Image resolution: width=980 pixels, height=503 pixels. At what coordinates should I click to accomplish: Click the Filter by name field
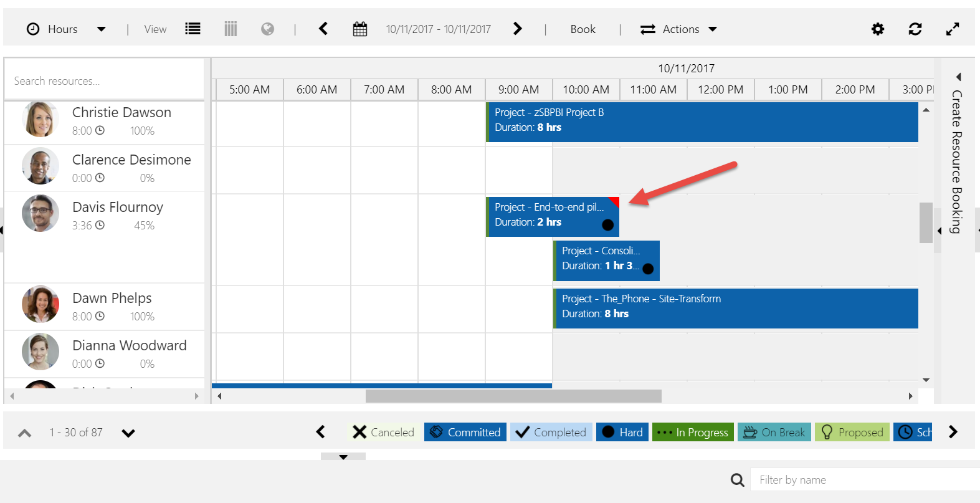[865, 479]
